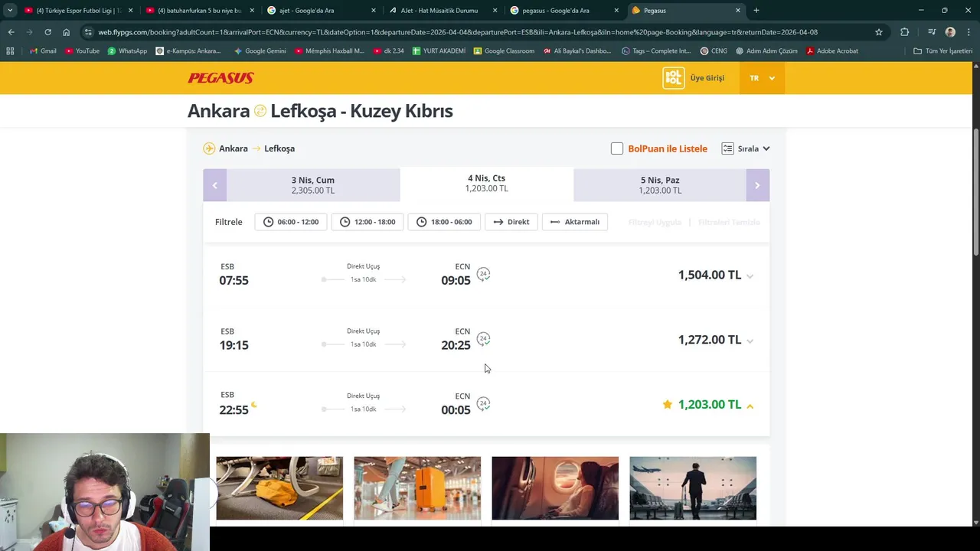Image resolution: width=980 pixels, height=551 pixels.
Task: Show the previous dates with the left arrow
Action: tap(214, 185)
